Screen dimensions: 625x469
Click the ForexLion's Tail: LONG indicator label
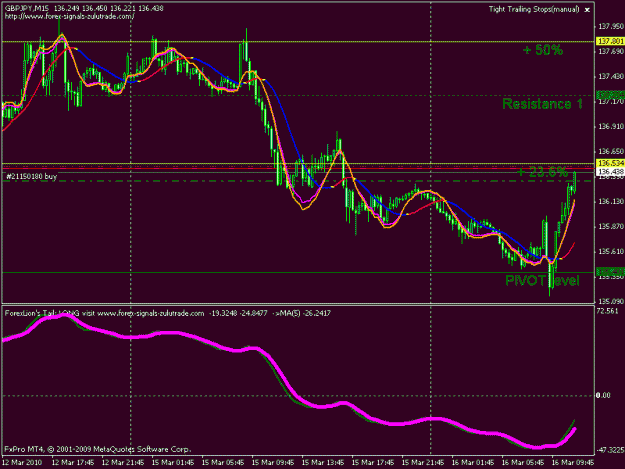coord(42,314)
